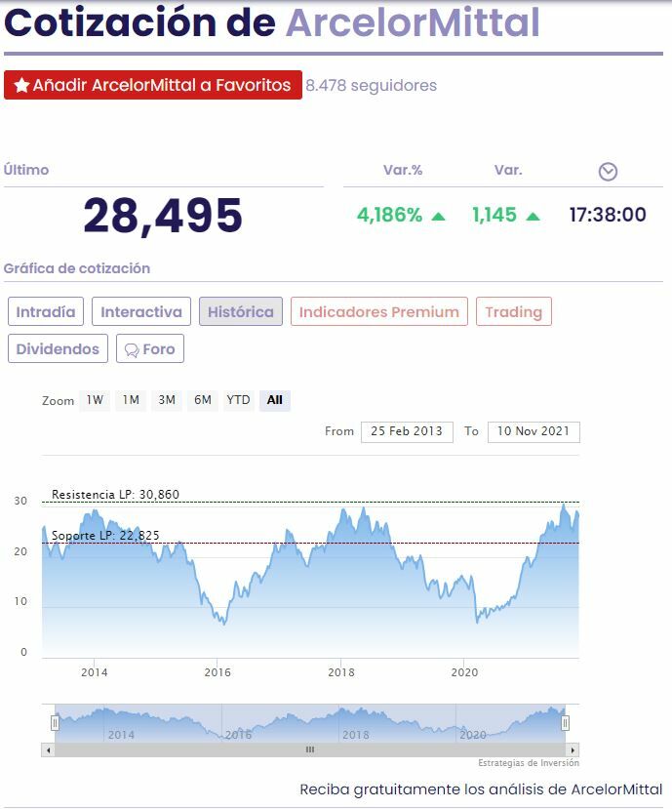The width and height of the screenshot is (672, 809).
Task: Open the clock dropdown icon beside Var.
Action: pos(608,172)
